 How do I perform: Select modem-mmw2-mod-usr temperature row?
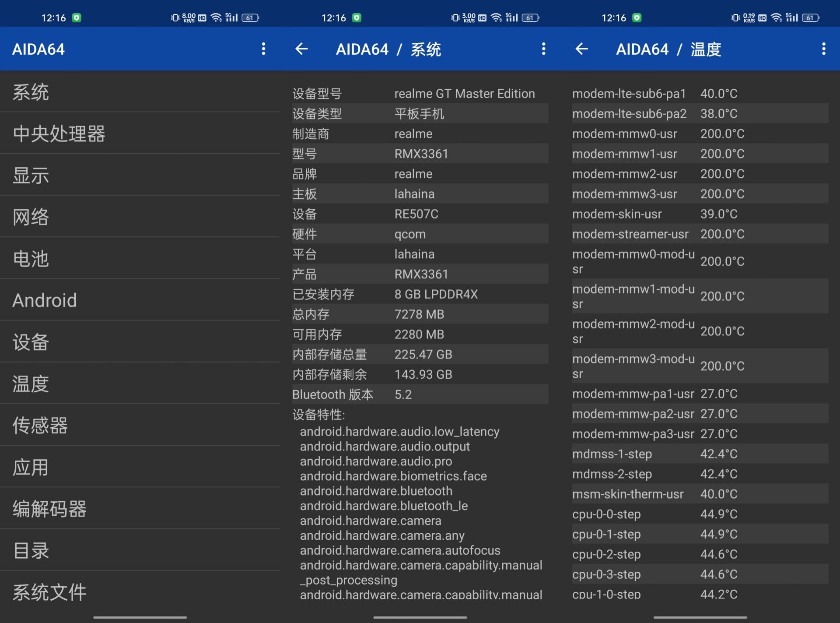pyautogui.click(x=700, y=331)
